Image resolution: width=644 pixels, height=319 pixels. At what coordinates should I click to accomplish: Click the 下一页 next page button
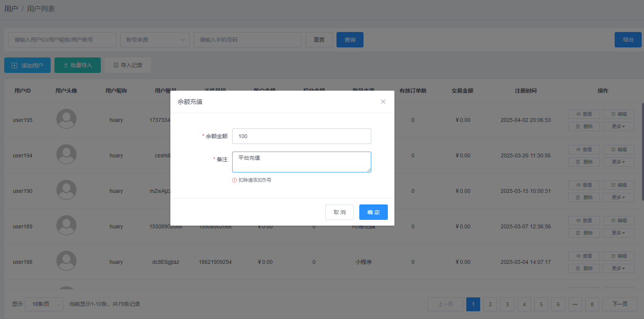[620, 304]
